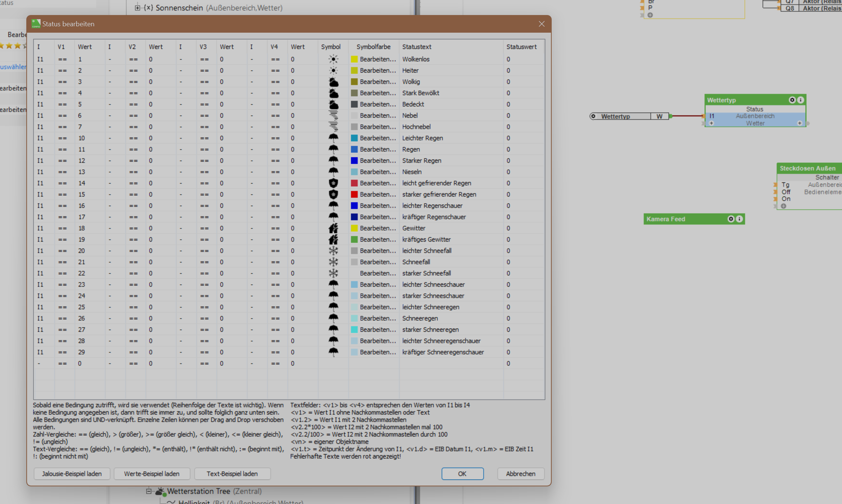The image size is (842, 504).
Task: Click the red swatch for starker gefrierender Regen
Action: pos(354,194)
